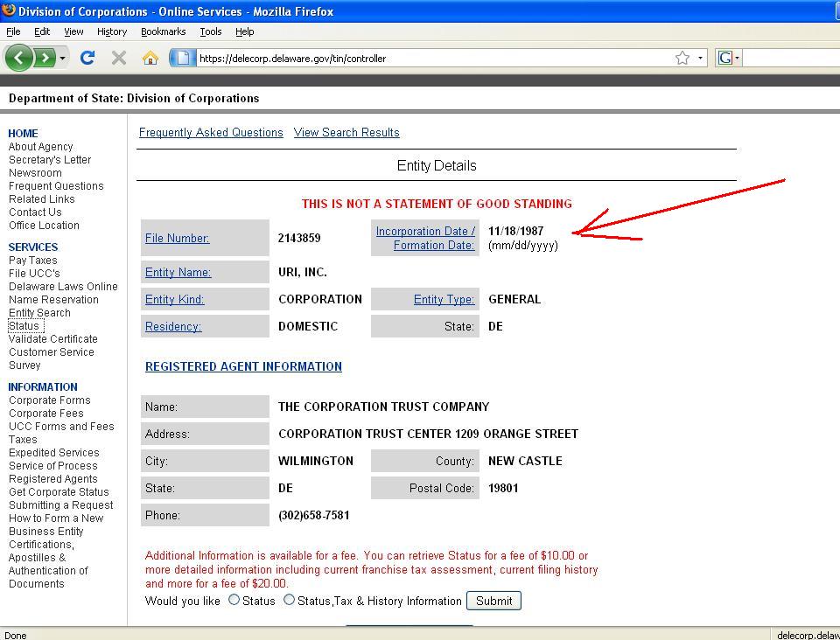Screen dimensions: 840x640
Task: Open the Home page house icon
Action: (150, 58)
